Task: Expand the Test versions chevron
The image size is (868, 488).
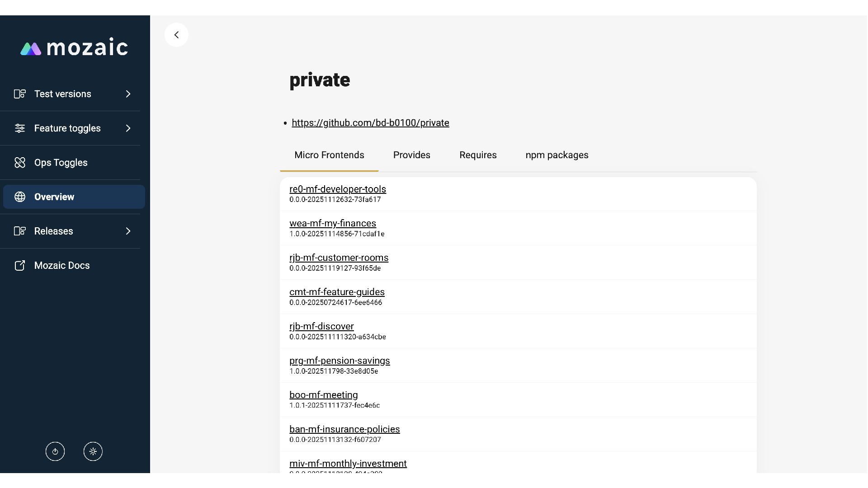Action: pos(128,94)
